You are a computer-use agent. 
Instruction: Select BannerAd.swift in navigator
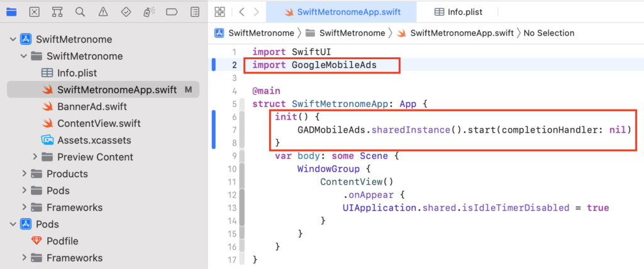pos(92,107)
